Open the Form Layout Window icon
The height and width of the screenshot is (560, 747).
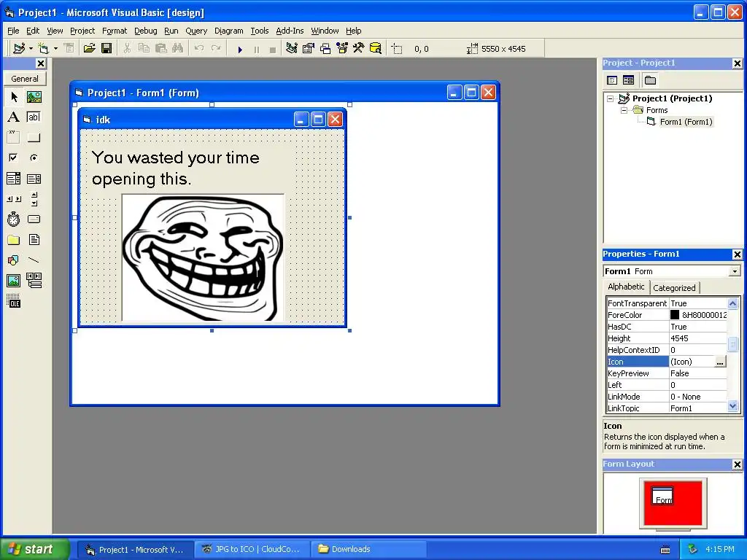coord(325,49)
